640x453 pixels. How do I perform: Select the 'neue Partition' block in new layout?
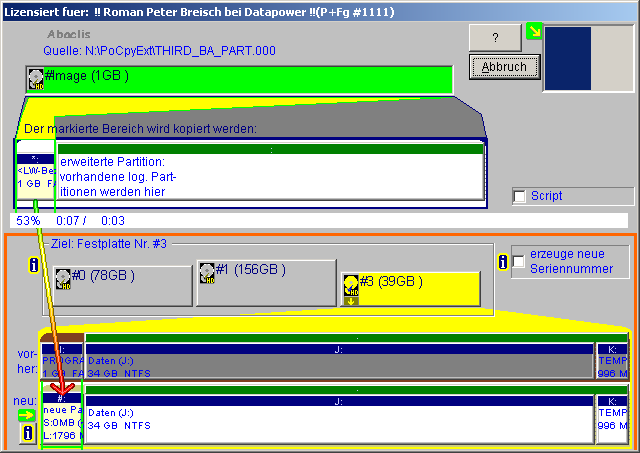61,418
